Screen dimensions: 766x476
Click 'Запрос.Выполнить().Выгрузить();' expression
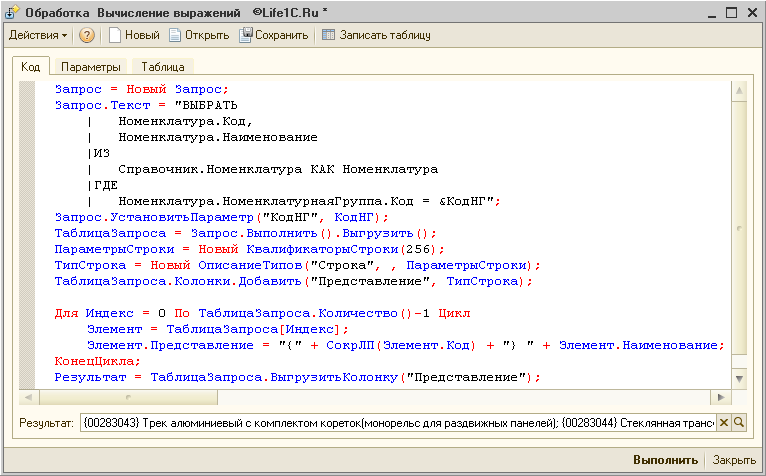point(313,234)
